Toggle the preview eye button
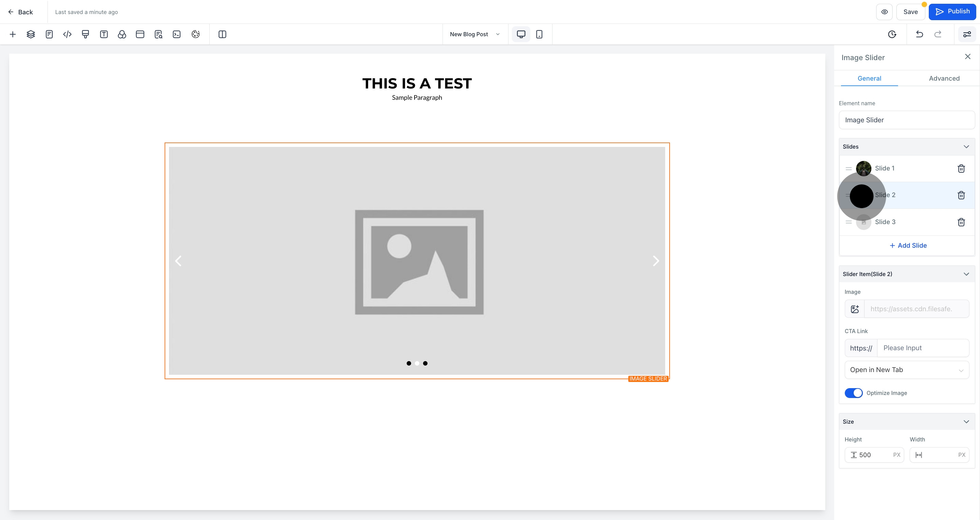The image size is (980, 520). pyautogui.click(x=884, y=12)
